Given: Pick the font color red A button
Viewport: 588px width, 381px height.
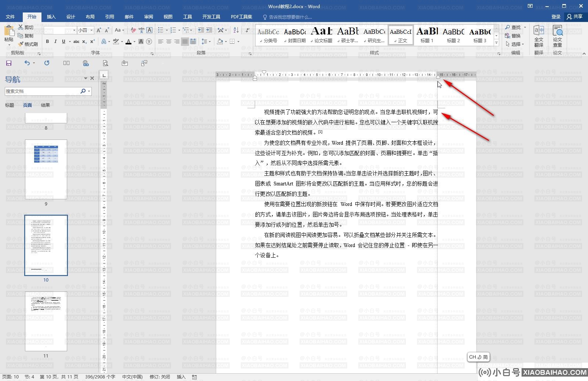Looking at the screenshot, I should pos(128,41).
